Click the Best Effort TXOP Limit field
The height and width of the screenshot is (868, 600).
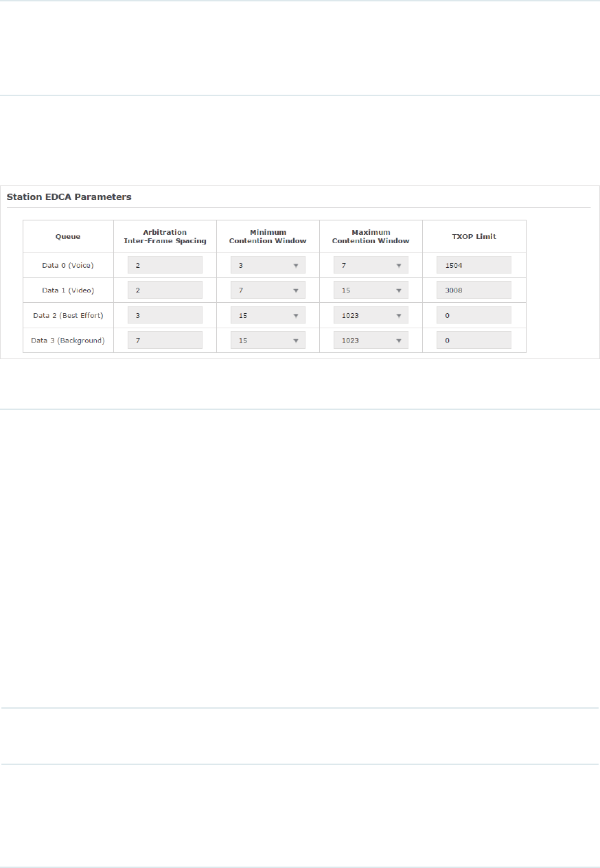pos(474,315)
